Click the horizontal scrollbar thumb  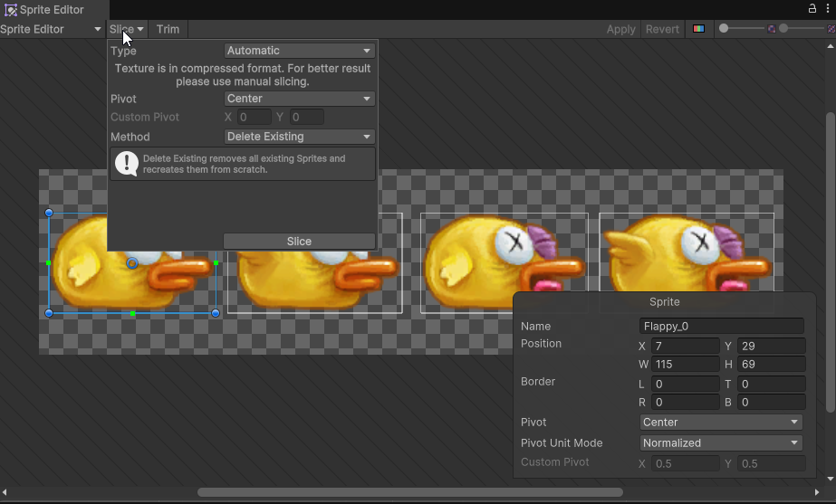pos(410,492)
